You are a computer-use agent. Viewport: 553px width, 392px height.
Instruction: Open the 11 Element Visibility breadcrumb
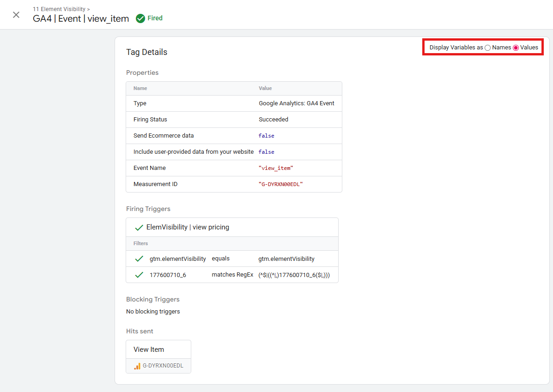click(59, 9)
